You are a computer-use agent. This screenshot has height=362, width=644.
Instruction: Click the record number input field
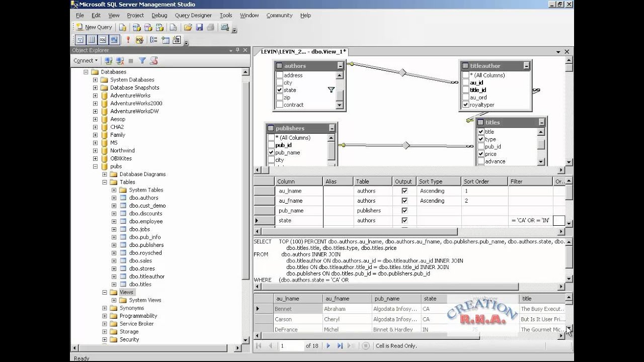point(291,346)
